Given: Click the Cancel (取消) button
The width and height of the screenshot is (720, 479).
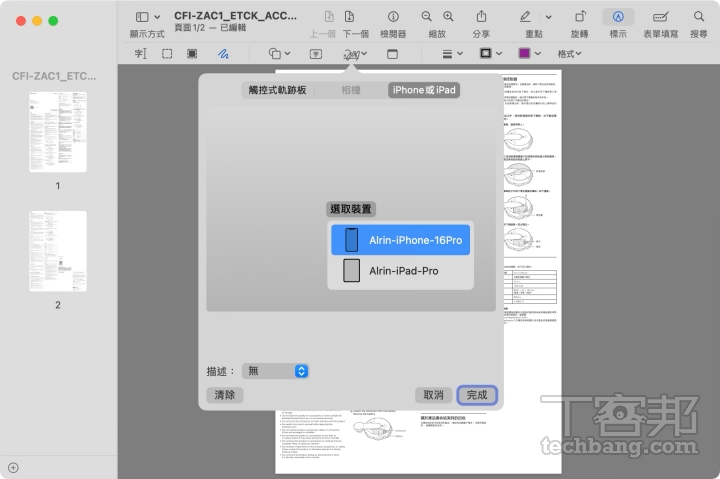Looking at the screenshot, I should [433, 395].
